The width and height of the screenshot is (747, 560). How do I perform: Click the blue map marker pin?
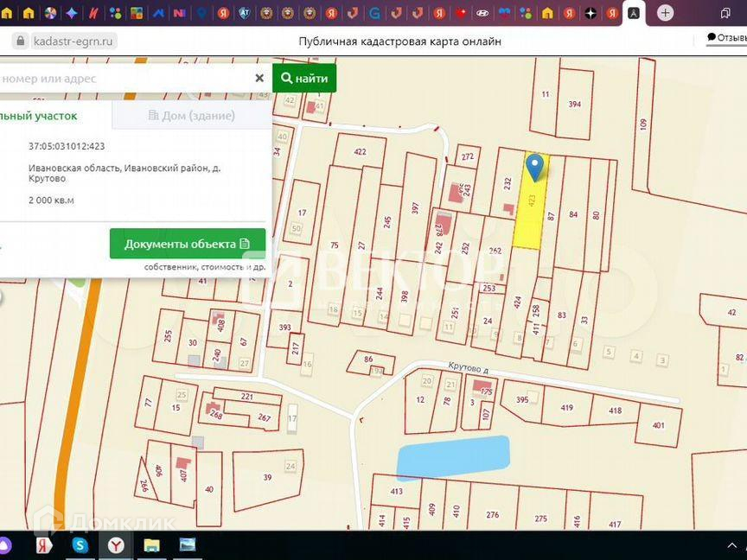coord(535,166)
